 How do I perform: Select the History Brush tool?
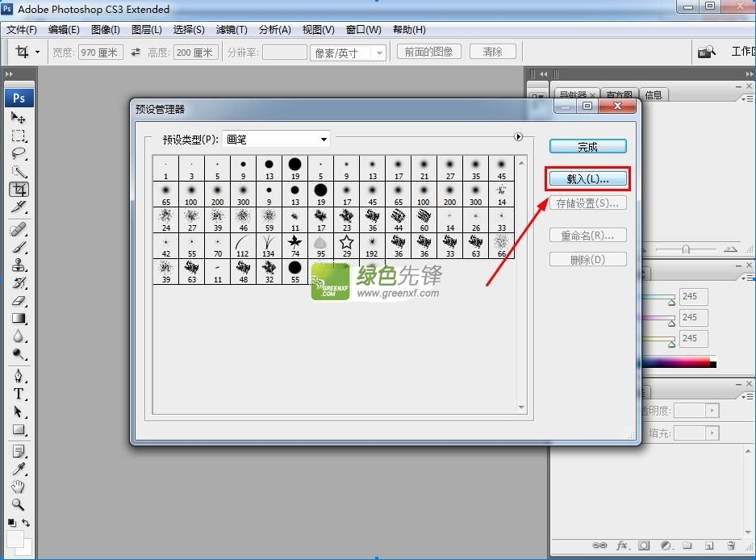click(19, 283)
